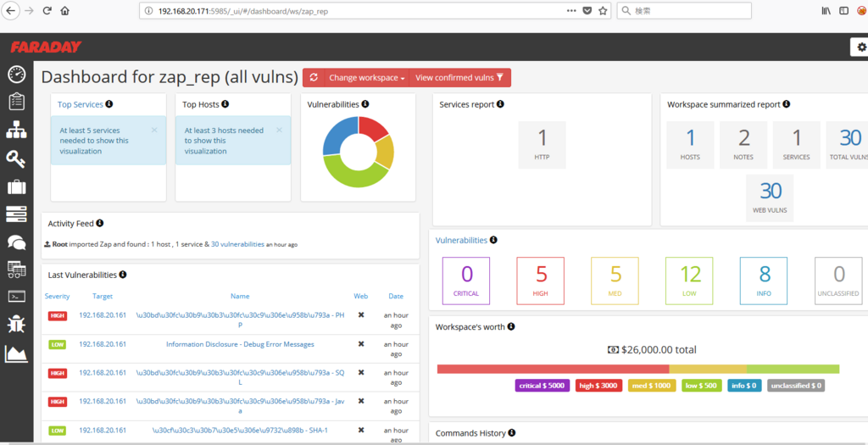Go back with browser back arrow

[10, 10]
